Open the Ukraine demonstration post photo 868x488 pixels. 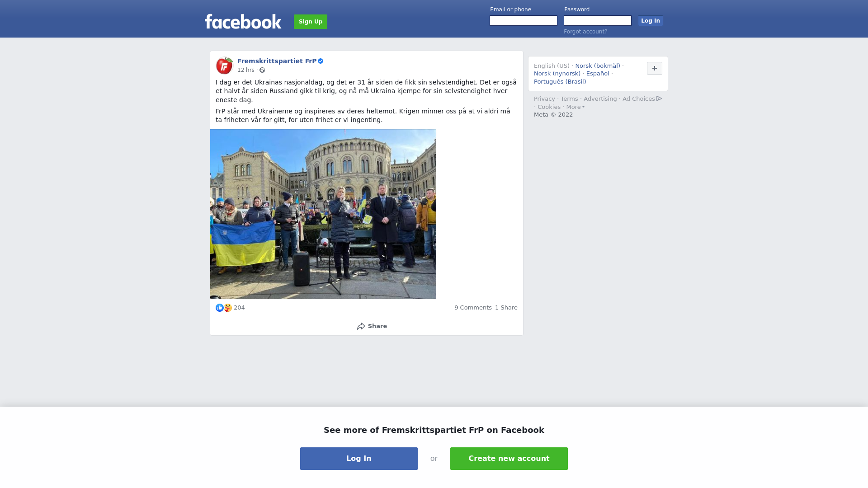(x=323, y=214)
